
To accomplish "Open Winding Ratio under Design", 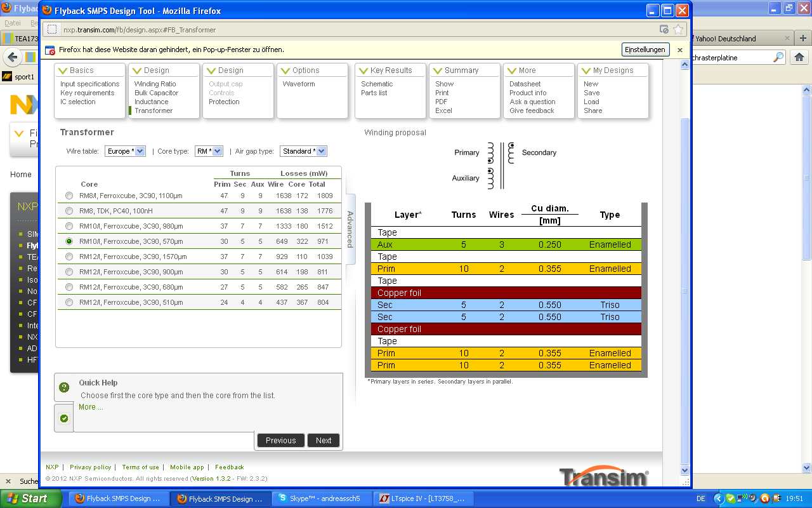I will pyautogui.click(x=155, y=84).
